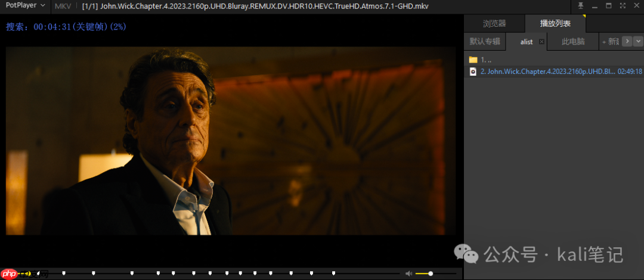Open the 此电脑 playlist tab

point(573,42)
